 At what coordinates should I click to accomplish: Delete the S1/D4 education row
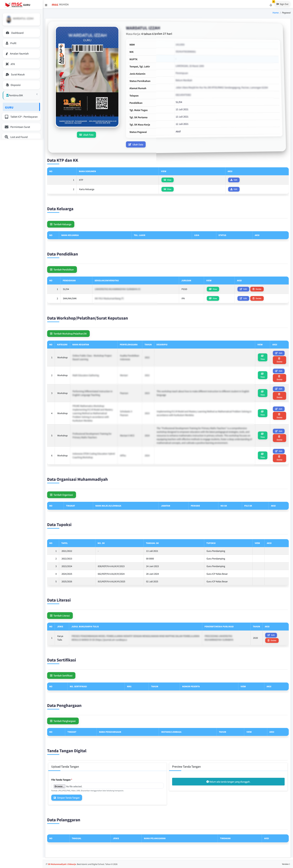(x=257, y=289)
